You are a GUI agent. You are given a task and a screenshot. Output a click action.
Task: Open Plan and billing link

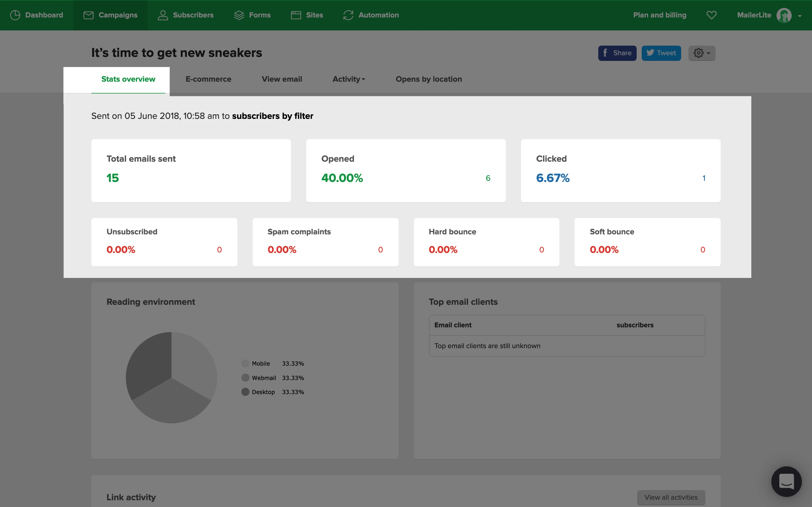click(x=659, y=15)
